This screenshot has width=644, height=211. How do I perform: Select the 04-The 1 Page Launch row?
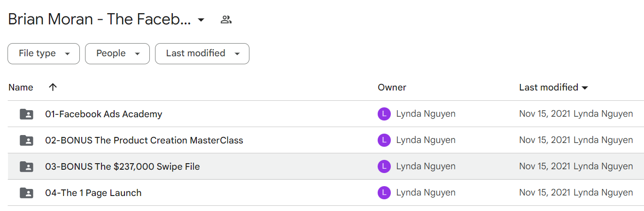pyautogui.click(x=326, y=193)
